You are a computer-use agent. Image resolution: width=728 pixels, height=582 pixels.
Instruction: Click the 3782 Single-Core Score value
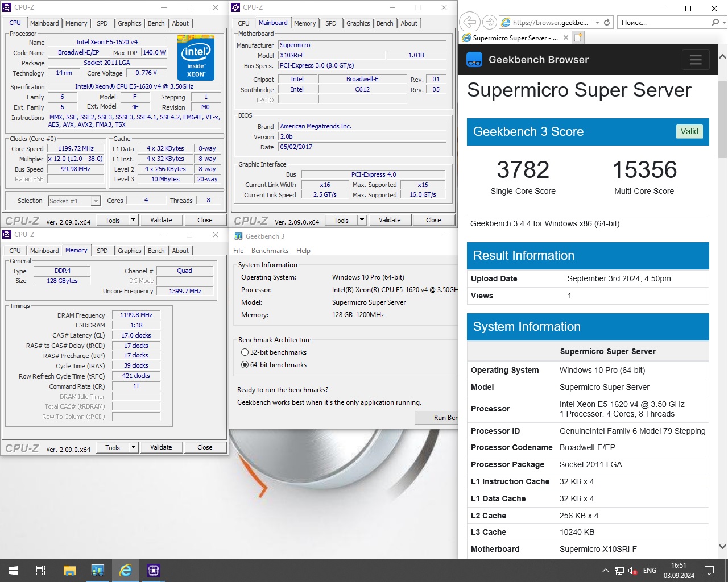point(523,169)
